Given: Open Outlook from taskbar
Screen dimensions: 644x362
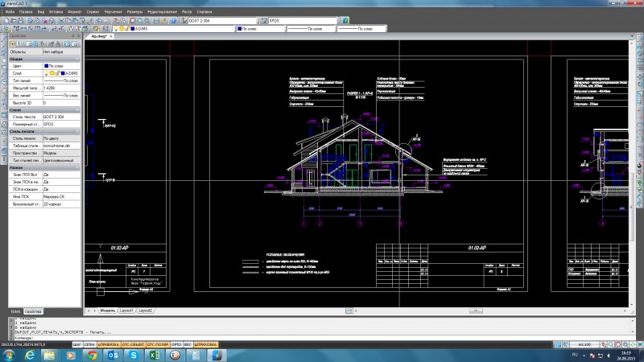Looking at the screenshot, I should coord(113,355).
